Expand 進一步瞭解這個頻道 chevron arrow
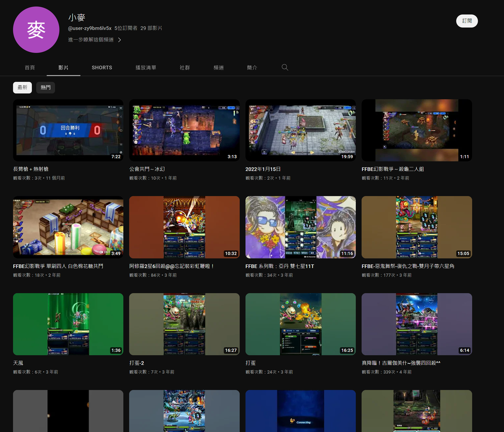504x432 pixels. (x=120, y=40)
